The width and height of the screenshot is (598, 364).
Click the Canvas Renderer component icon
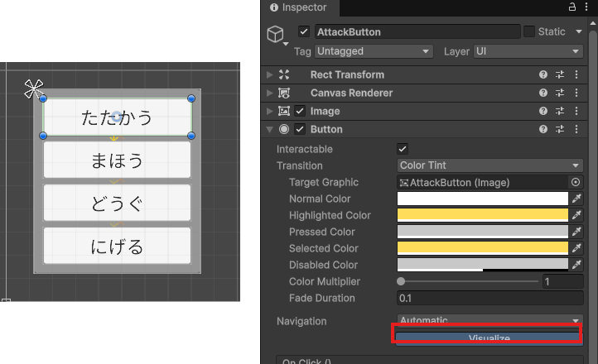click(284, 93)
